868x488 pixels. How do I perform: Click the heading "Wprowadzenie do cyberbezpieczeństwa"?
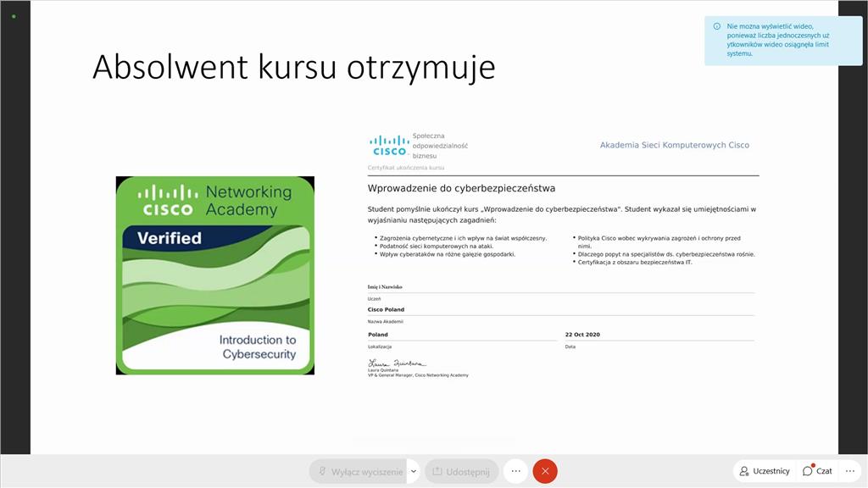point(461,188)
